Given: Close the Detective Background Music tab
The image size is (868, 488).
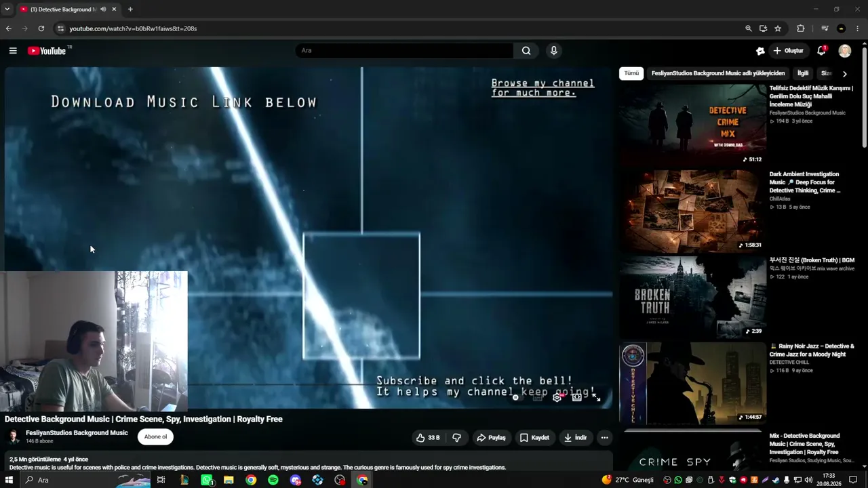Looking at the screenshot, I should coord(114,9).
